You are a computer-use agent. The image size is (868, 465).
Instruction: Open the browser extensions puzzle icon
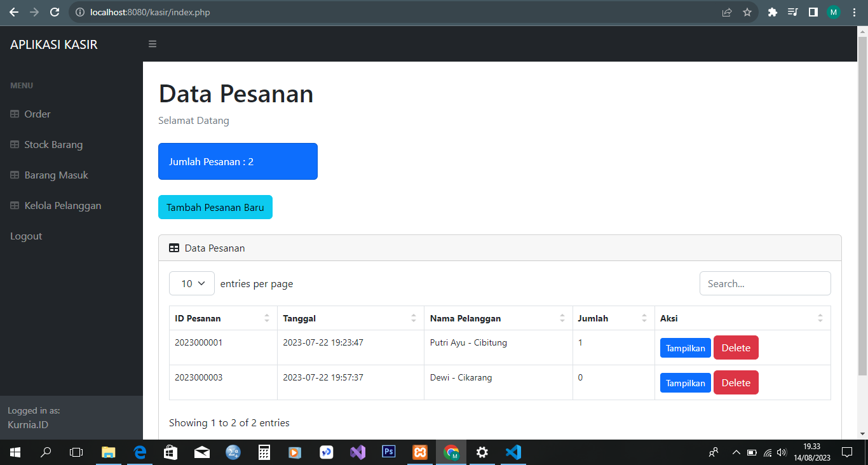click(x=773, y=12)
